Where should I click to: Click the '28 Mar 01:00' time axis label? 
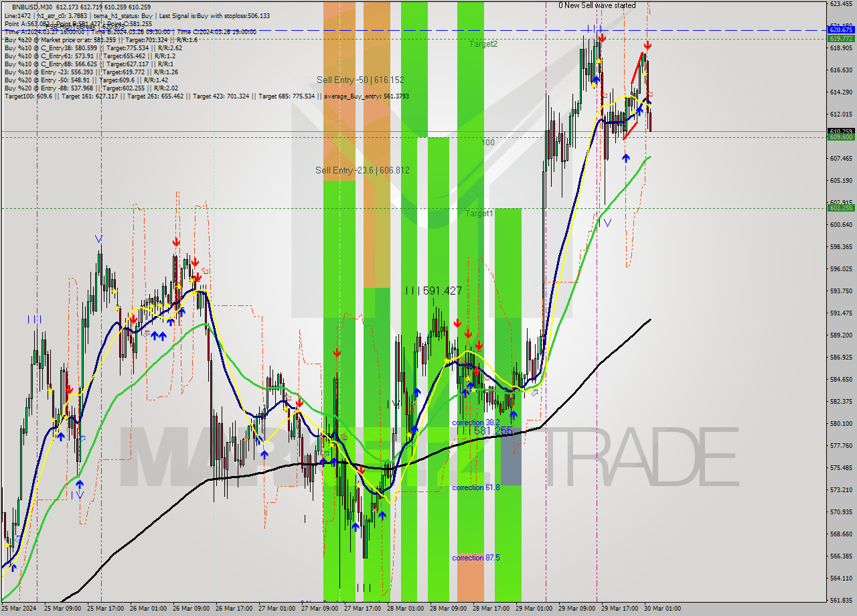(404, 609)
